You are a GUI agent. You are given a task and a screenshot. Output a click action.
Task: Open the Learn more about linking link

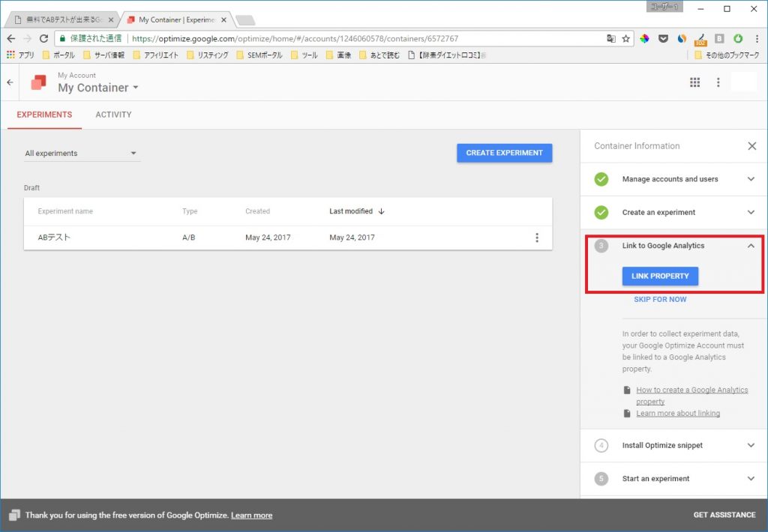(x=678, y=414)
